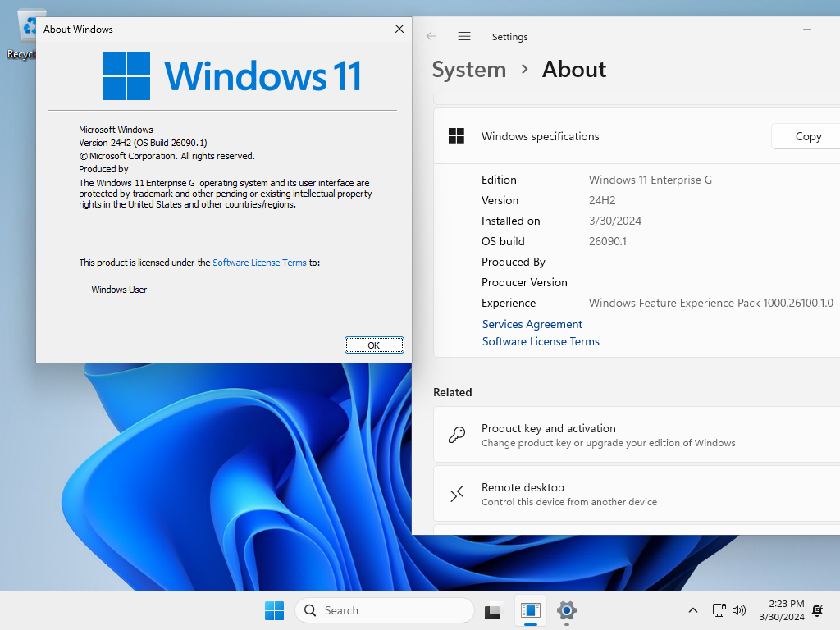Click the Produced By label in Settings
Image resolution: width=840 pixels, height=630 pixels.
click(x=514, y=262)
